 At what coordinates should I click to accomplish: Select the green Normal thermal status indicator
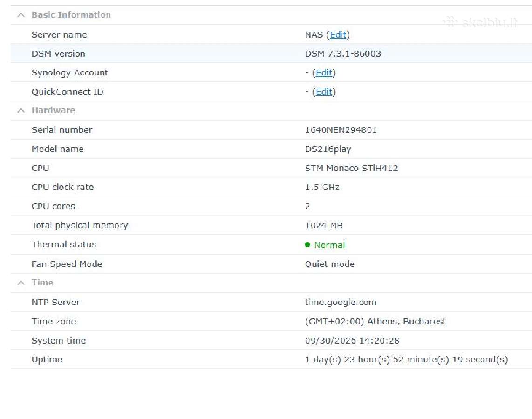(325, 245)
